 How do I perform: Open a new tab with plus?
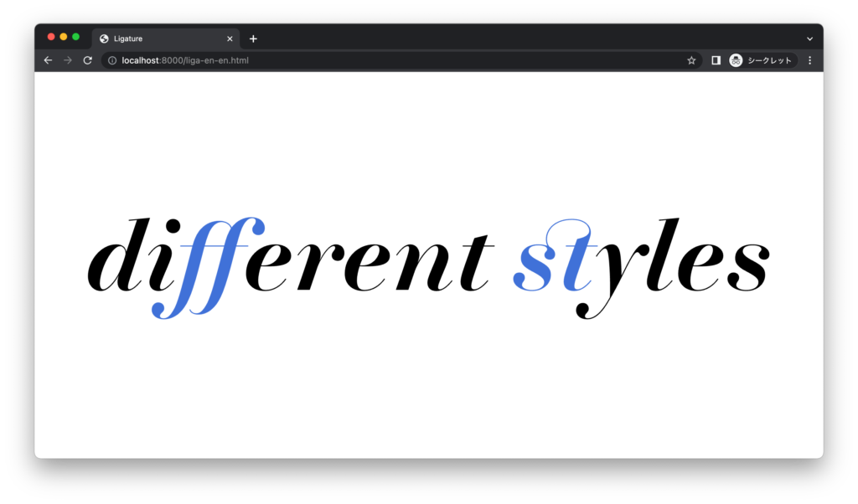pos(253,39)
